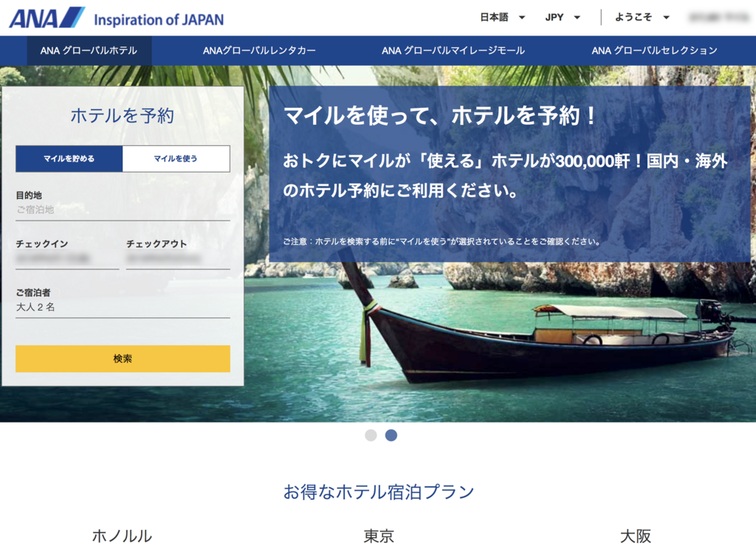Open the 大阪 hotel plan

click(x=635, y=536)
